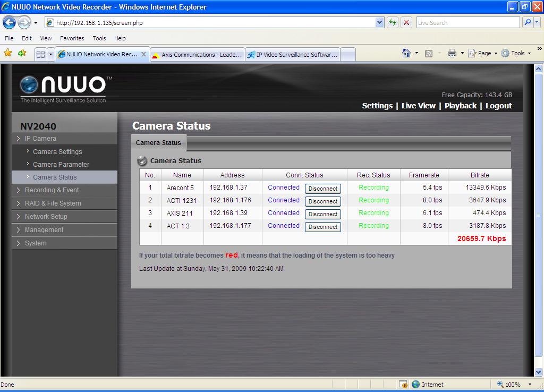Open the Favorites Center star icon
The image size is (544, 392).
pyautogui.click(x=7, y=53)
